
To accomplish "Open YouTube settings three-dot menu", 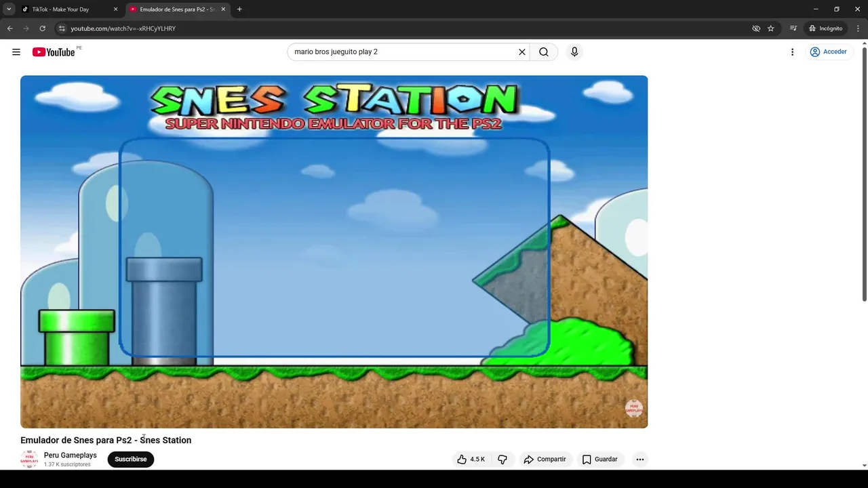I will click(x=792, y=52).
